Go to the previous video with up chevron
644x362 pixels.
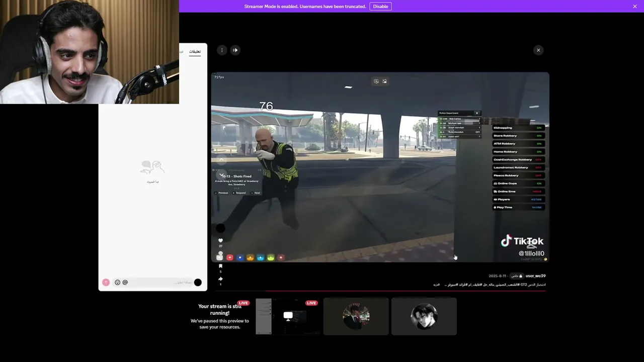(221, 160)
